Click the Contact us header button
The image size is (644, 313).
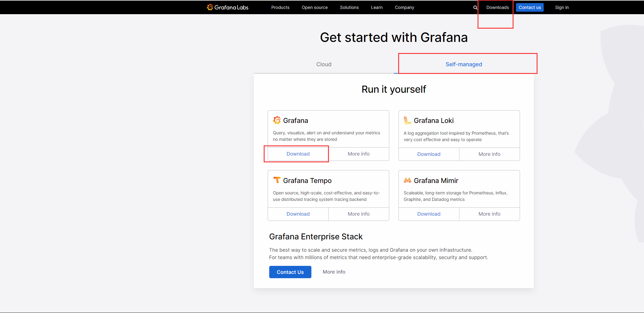coord(530,7)
